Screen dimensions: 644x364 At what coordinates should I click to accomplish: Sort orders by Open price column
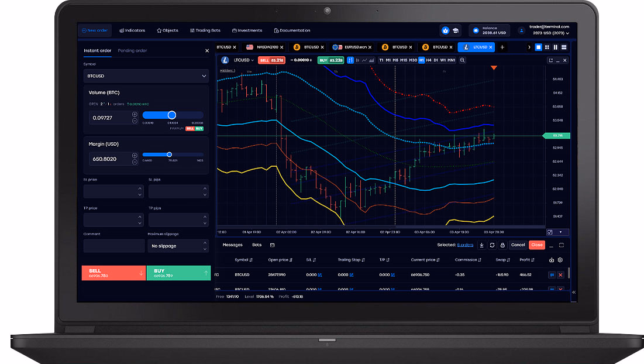(280, 260)
